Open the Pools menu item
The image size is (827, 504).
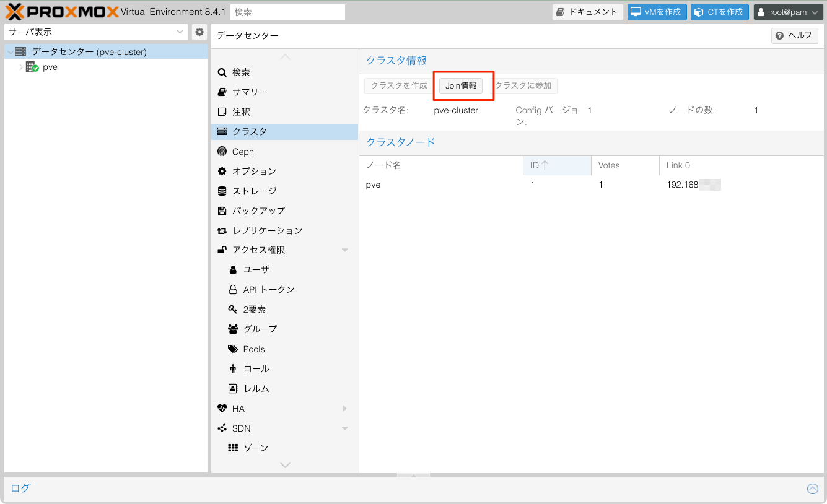[284, 349]
